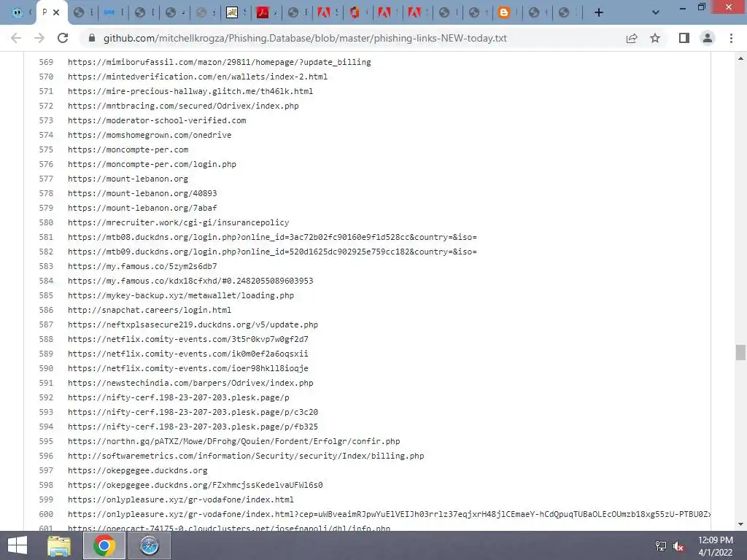747x560 pixels.
Task: Open the Chrome profile avatar menu
Action: click(708, 38)
